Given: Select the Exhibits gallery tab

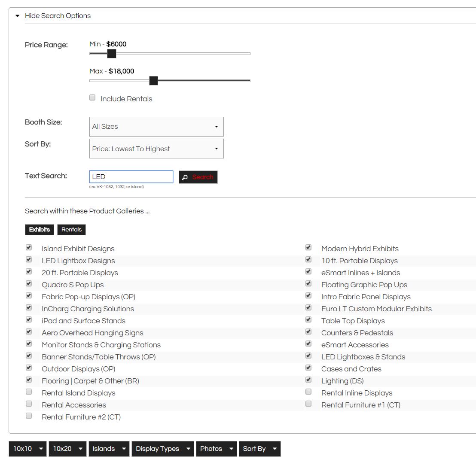Looking at the screenshot, I should click(x=40, y=229).
